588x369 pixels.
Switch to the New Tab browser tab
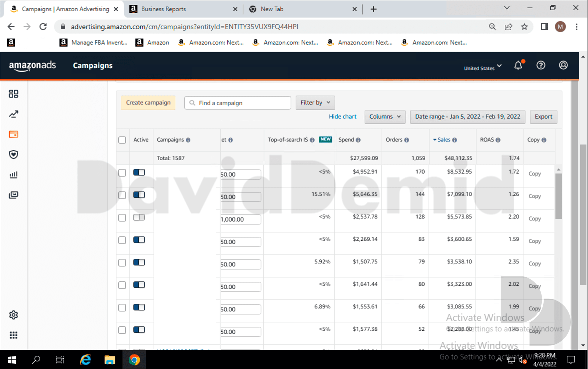(x=302, y=9)
